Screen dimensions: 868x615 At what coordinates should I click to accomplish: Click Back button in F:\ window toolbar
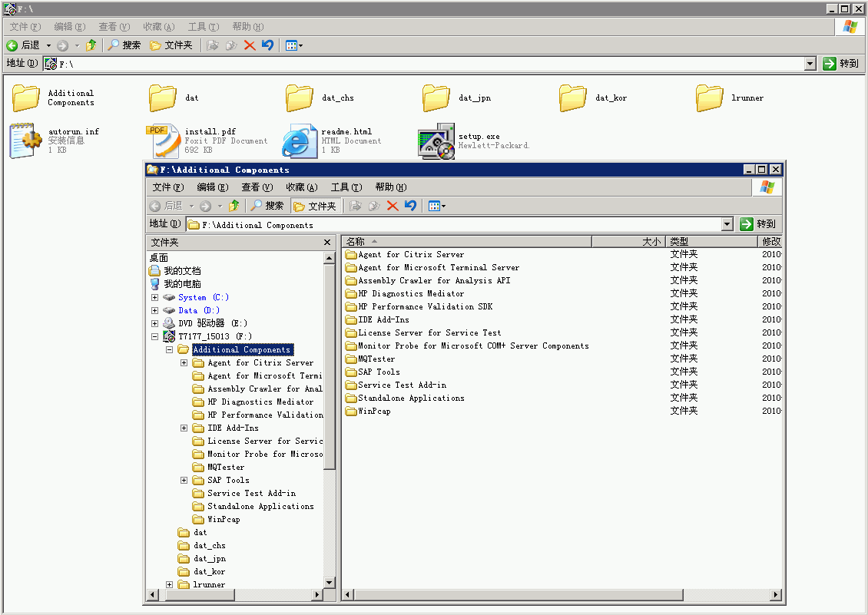pyautogui.click(x=23, y=45)
